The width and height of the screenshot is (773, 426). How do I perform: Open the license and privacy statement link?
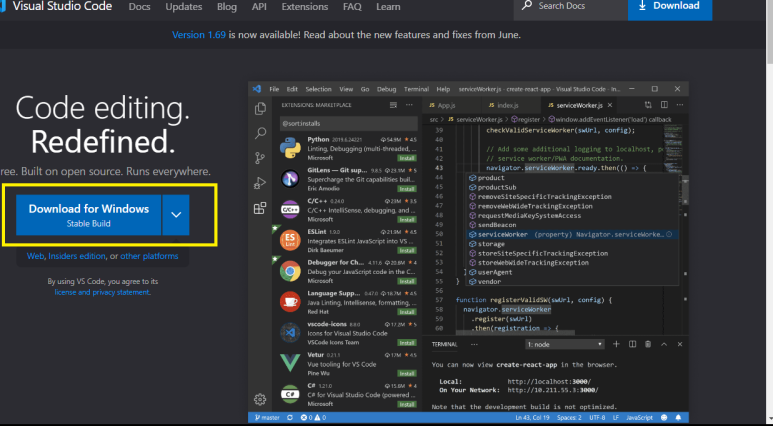(x=102, y=292)
